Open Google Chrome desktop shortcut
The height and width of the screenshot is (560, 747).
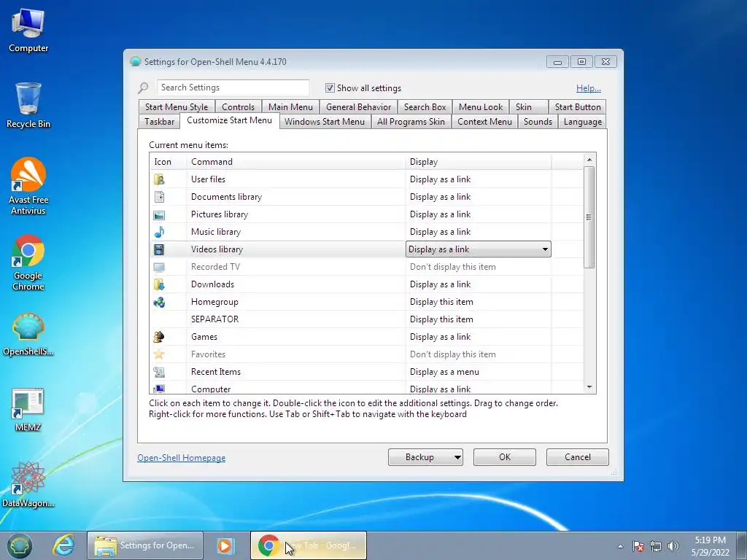pos(28,262)
